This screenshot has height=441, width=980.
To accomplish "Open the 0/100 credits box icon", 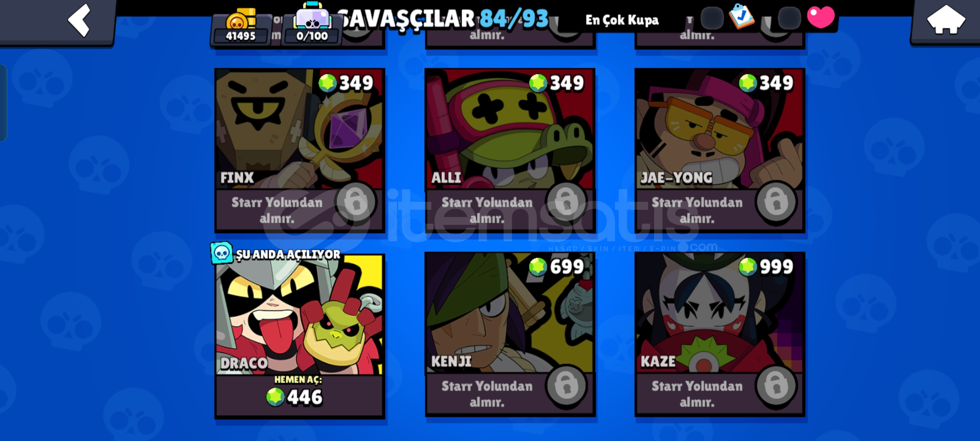I will [x=312, y=25].
